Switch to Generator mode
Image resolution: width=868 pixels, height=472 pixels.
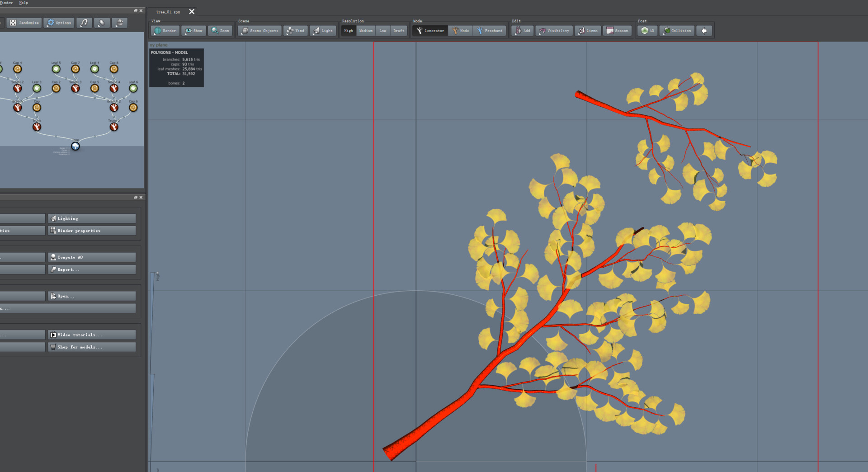(430, 31)
